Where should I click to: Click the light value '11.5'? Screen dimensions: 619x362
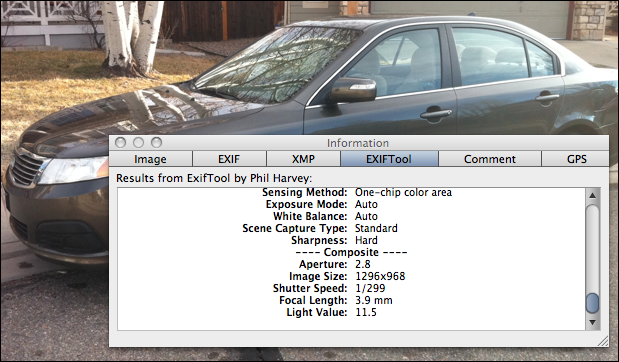pyautogui.click(x=366, y=312)
